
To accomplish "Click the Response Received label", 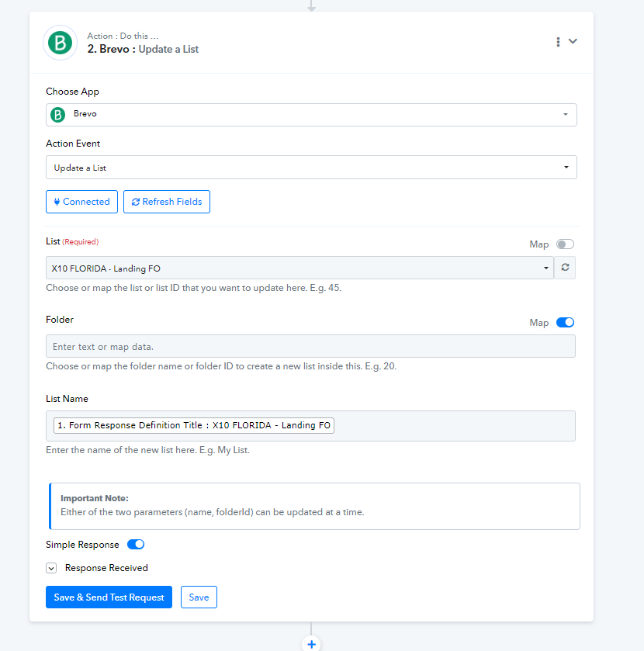I will [106, 568].
